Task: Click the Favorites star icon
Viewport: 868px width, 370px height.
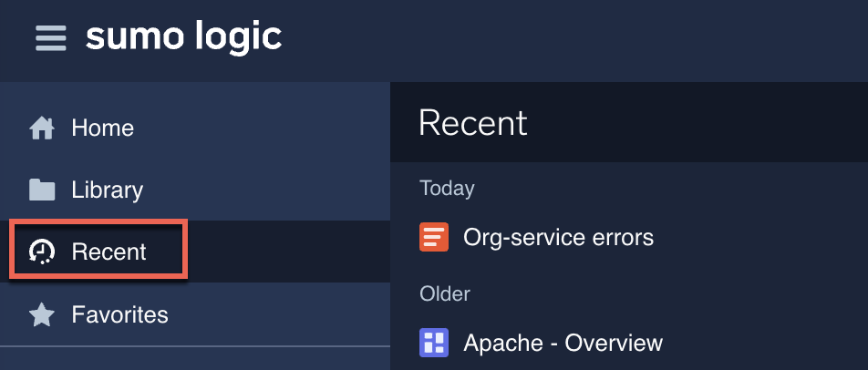Action: click(42, 315)
